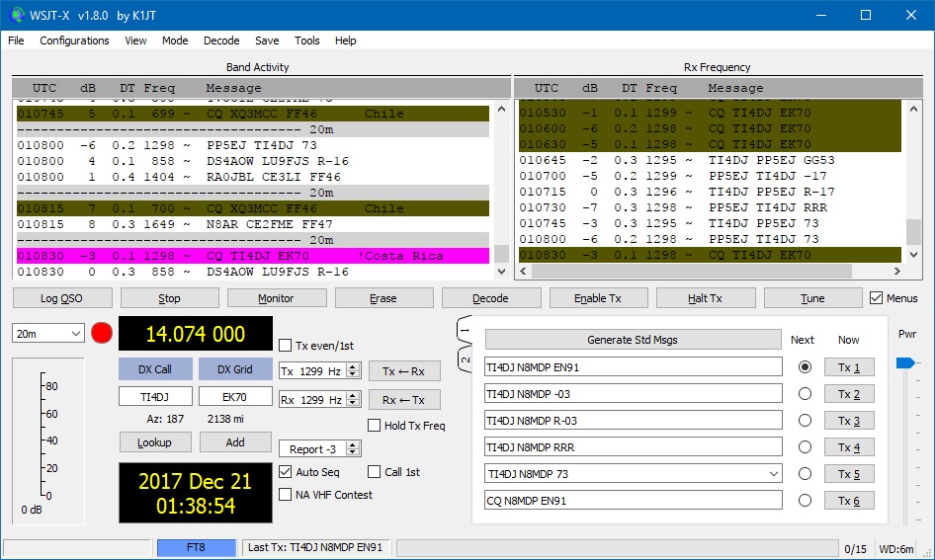
Task: Click the Tx 1299 Hz frequency stepper
Action: 353,371
